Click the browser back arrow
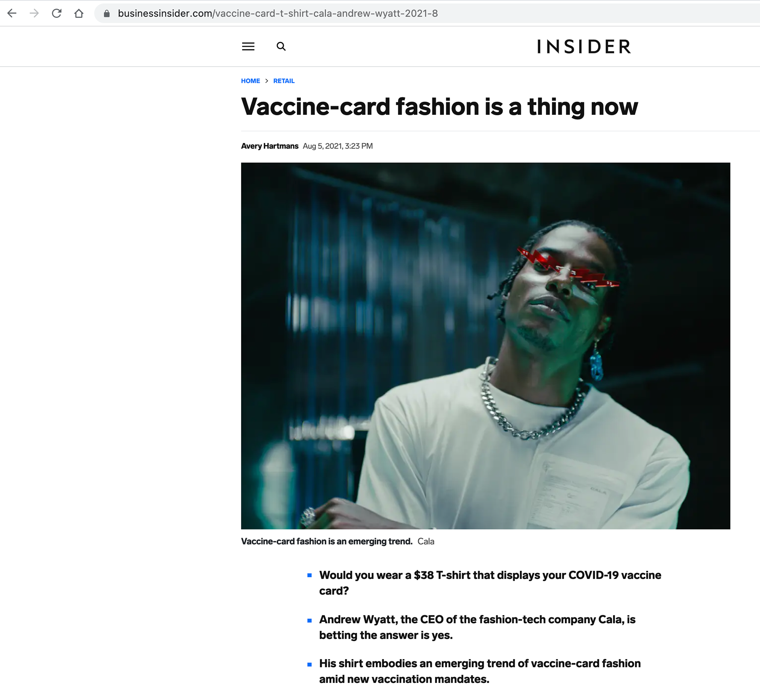The image size is (760, 700). 12,13
